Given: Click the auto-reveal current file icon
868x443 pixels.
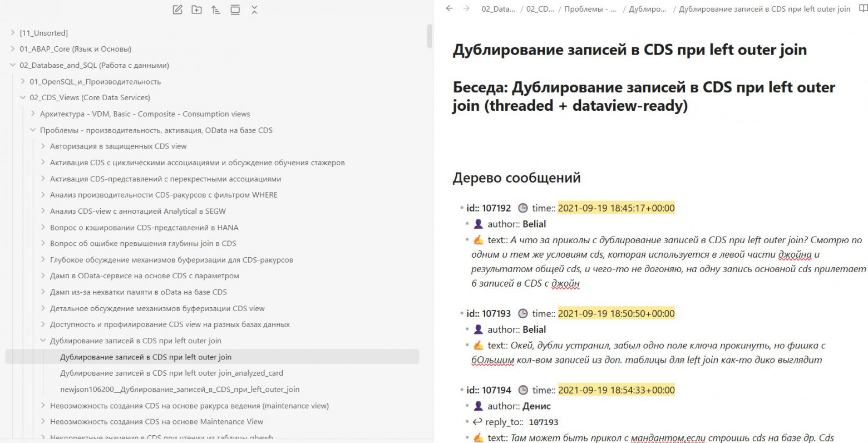Looking at the screenshot, I should pyautogui.click(x=235, y=9).
